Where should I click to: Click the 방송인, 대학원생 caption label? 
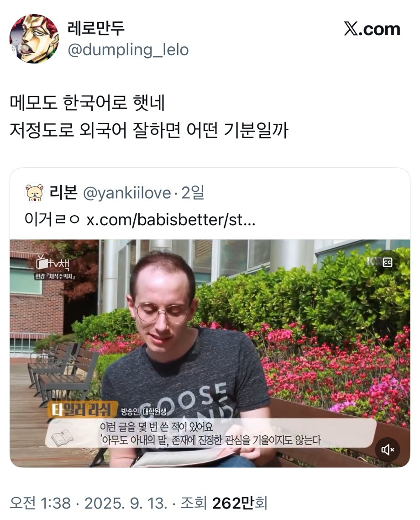(x=143, y=412)
